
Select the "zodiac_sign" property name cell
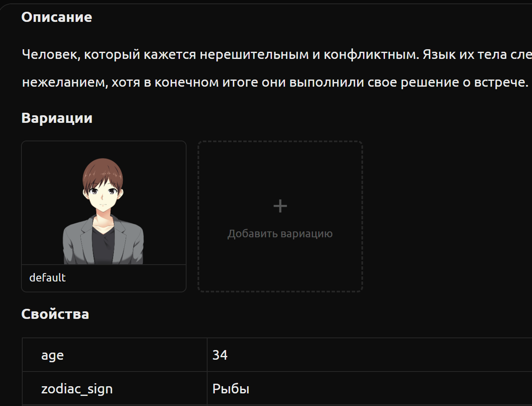pos(114,388)
